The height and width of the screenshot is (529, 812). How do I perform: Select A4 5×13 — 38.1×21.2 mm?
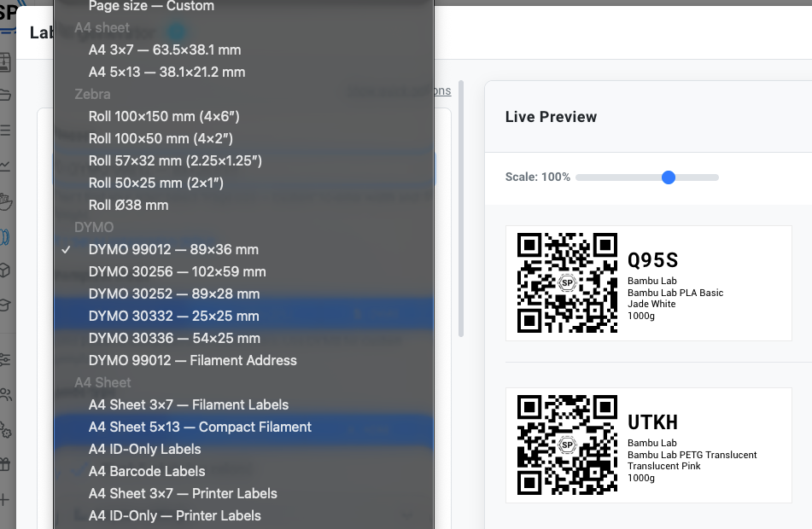pyautogui.click(x=243, y=72)
